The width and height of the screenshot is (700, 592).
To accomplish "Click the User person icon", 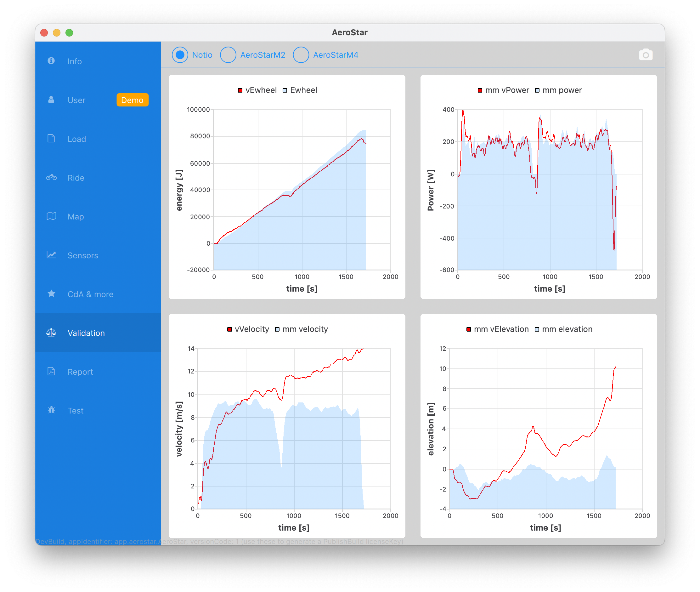I will (51, 100).
